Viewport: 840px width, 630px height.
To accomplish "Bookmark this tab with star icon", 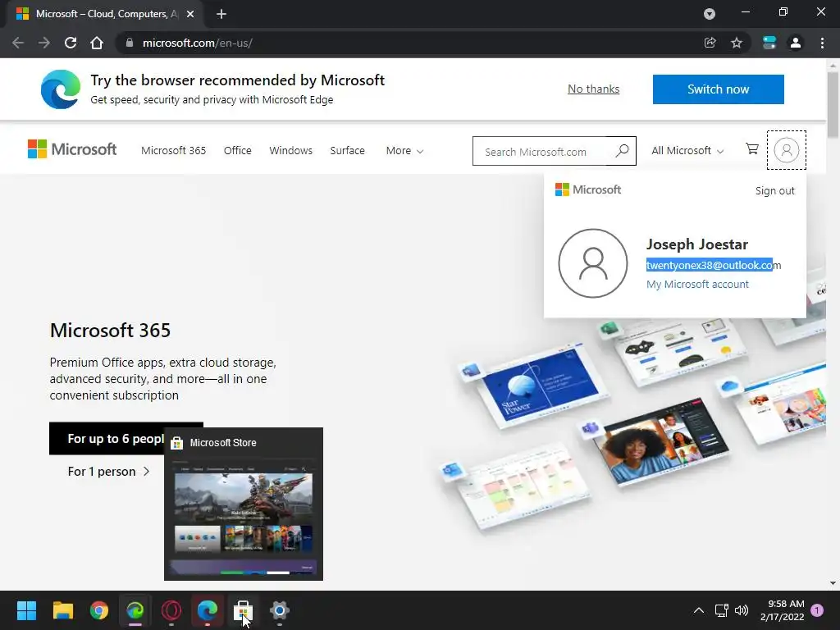I will tap(737, 43).
